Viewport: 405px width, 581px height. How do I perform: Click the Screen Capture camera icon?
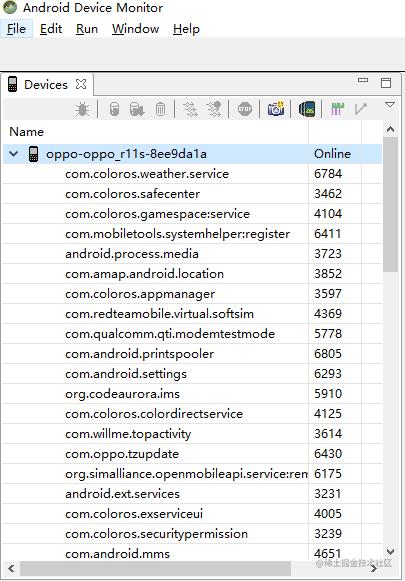coord(276,109)
